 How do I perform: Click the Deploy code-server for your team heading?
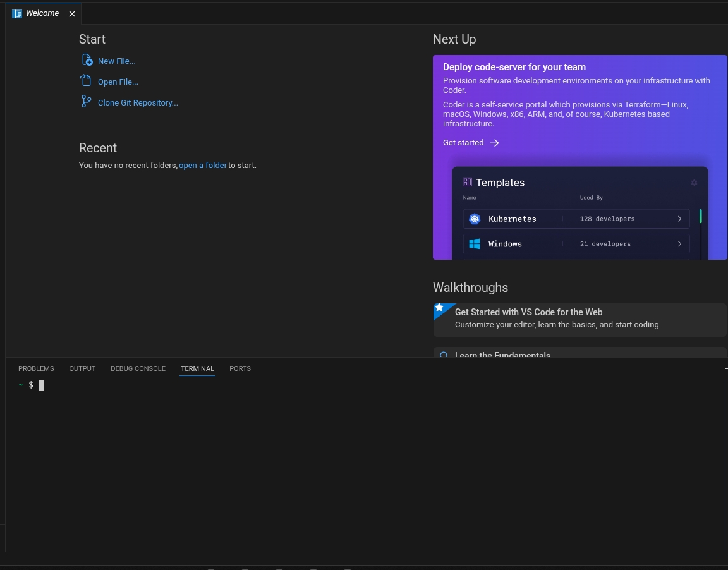[514, 67]
